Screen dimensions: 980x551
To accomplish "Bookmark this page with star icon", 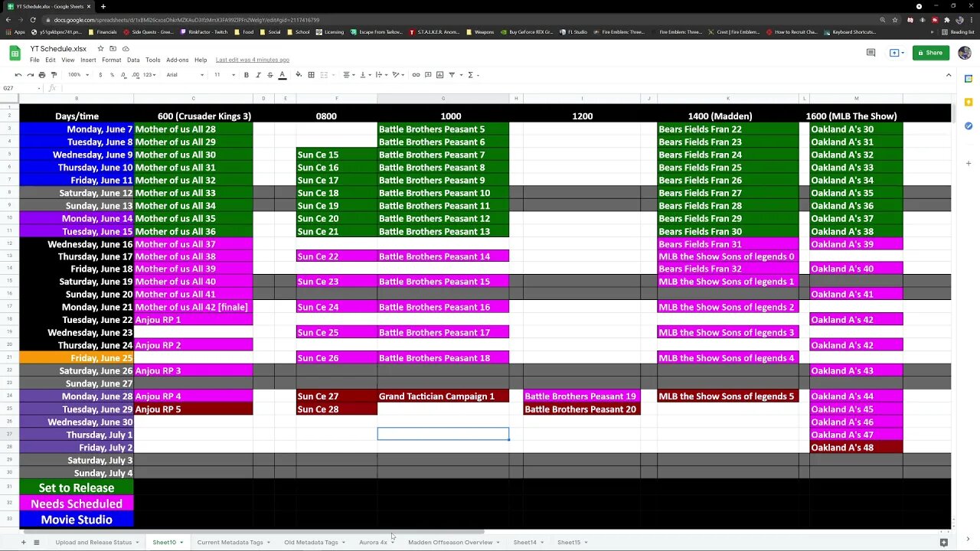I will tap(894, 20).
